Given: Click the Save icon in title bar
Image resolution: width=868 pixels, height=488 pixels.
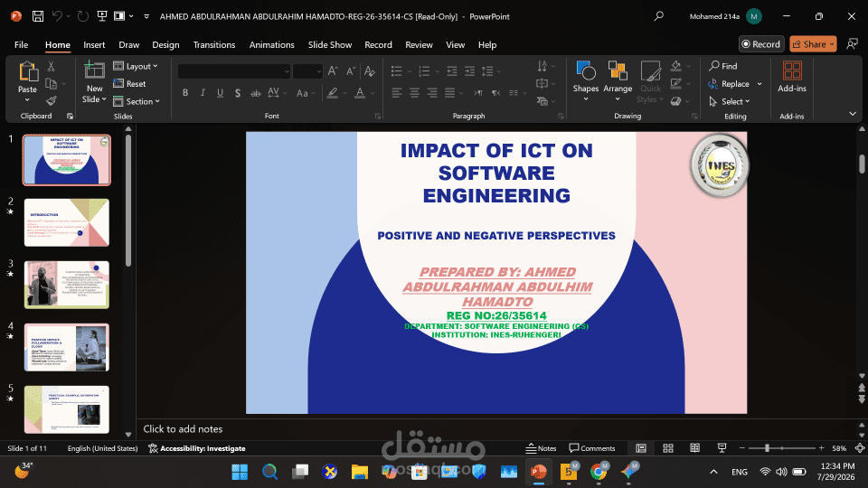Looking at the screenshot, I should click(38, 16).
